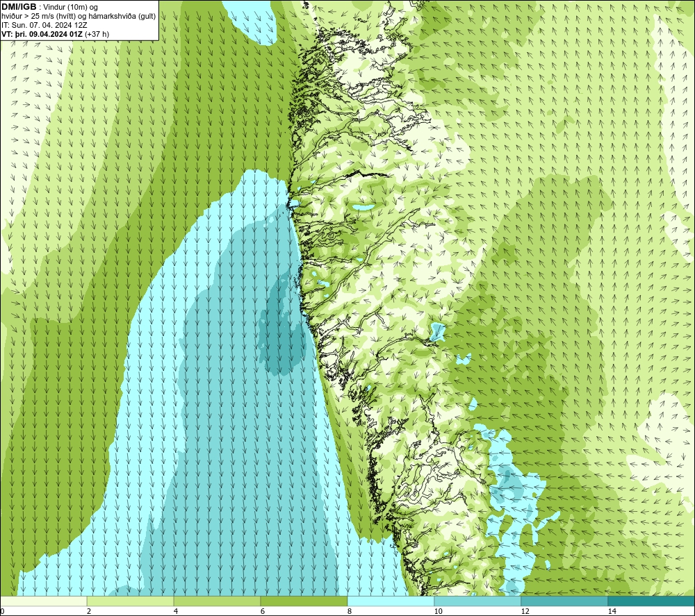The height and width of the screenshot is (616, 695).
Task: Click the scale label '12'
Action: tap(525, 611)
